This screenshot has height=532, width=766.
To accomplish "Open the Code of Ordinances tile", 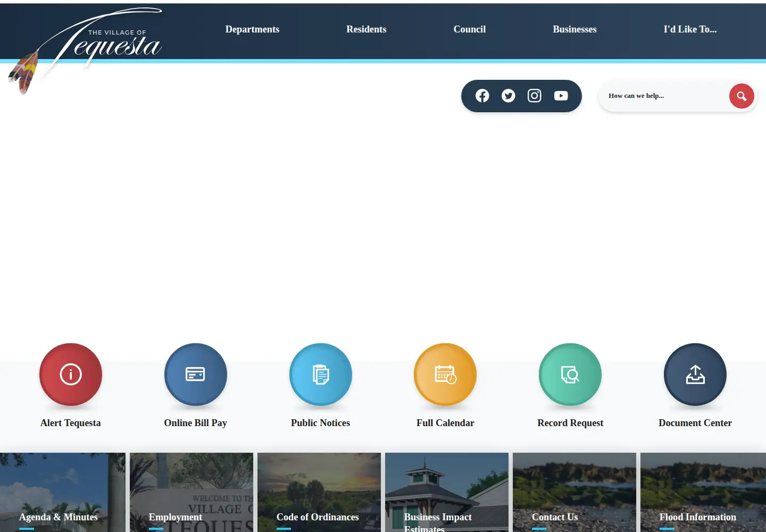I will (319, 492).
